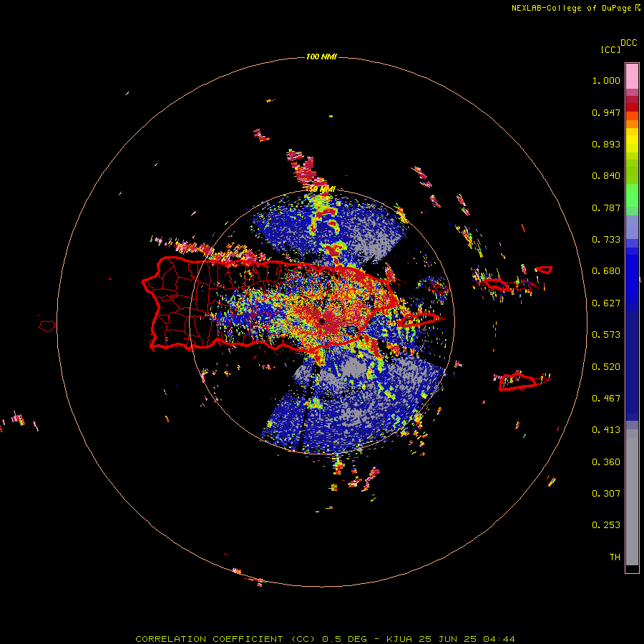Click the NEXLAB-College of DuPage credit text
The image size is (644, 644).
coord(571,8)
